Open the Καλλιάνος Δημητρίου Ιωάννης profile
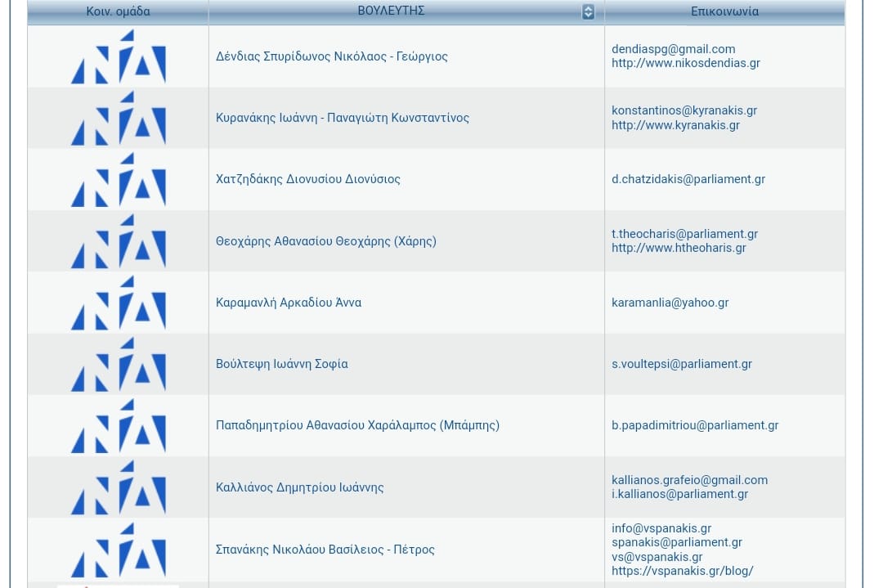Screen dimensions: 883x588 299,487
